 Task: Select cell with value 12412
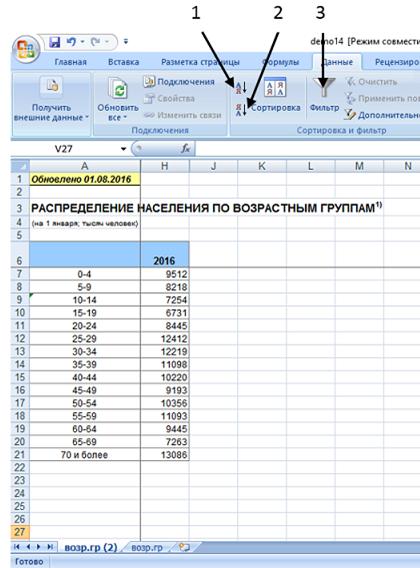165,339
